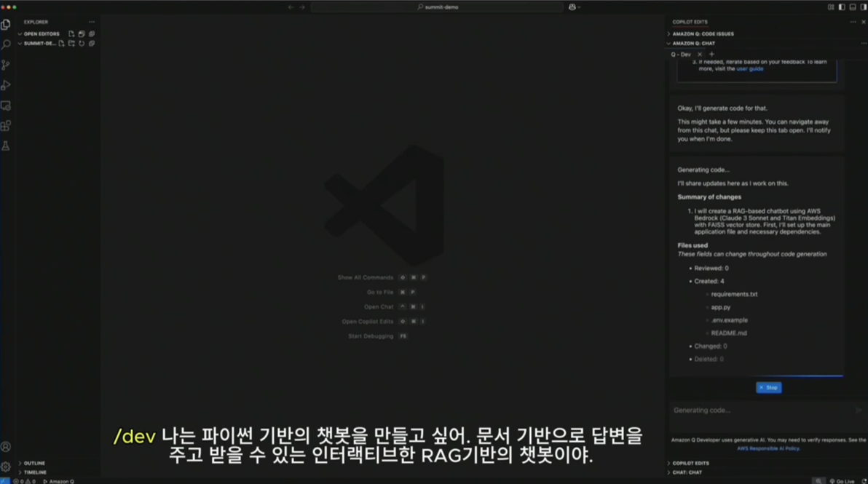868x484 pixels.
Task: Collapse Amazon Q: Chat section
Action: (x=694, y=43)
